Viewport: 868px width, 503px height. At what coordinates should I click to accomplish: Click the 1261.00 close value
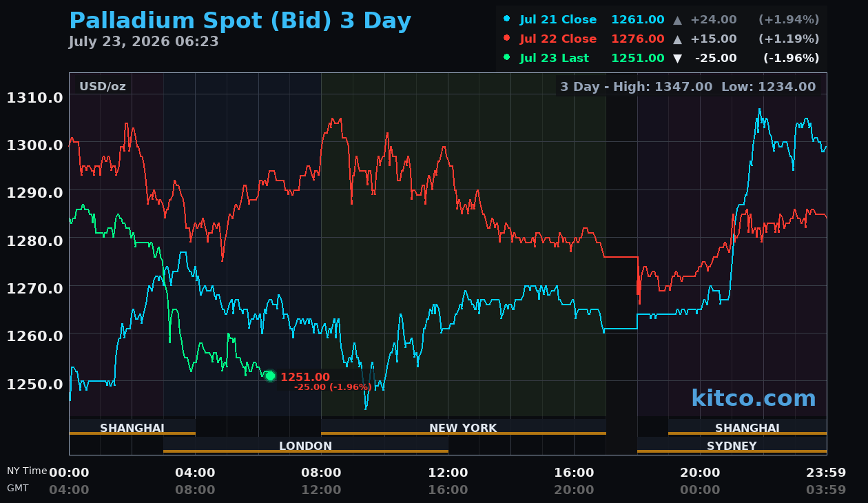[x=638, y=20]
